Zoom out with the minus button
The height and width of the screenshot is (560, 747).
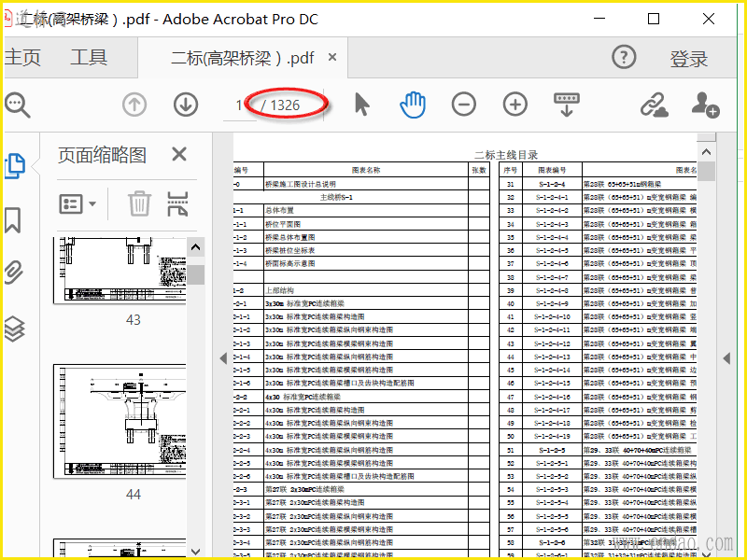[463, 105]
